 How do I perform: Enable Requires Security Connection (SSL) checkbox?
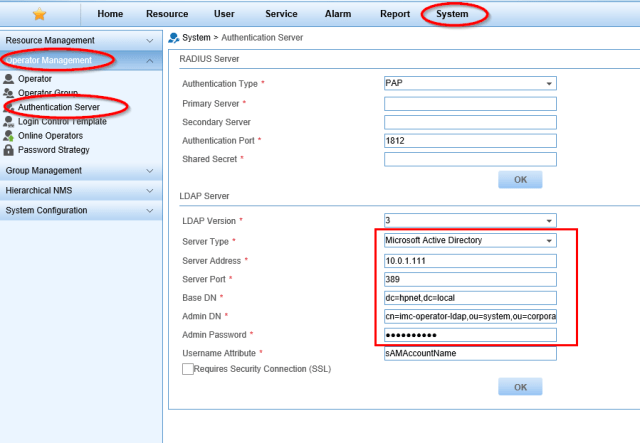[188, 369]
